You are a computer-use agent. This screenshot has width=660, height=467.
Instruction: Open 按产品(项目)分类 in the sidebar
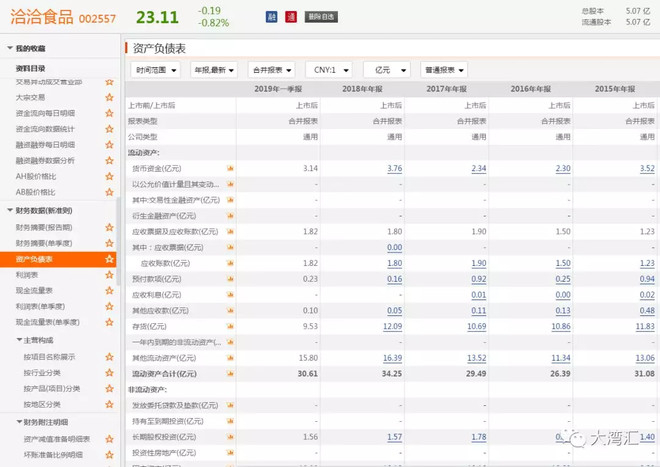52,388
